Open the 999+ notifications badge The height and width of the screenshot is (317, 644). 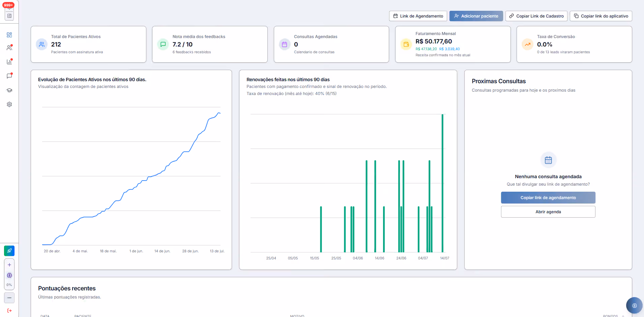[x=8, y=5]
